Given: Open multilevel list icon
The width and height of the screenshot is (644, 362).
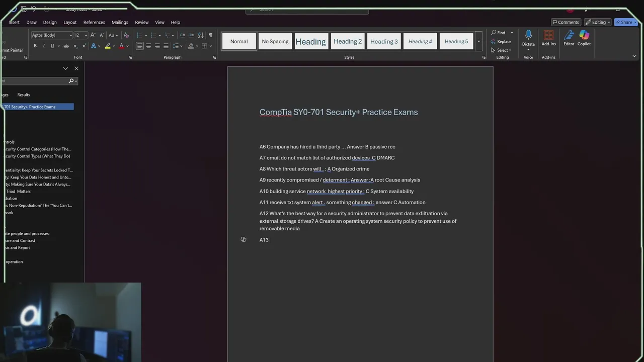Looking at the screenshot, I should point(168,35).
